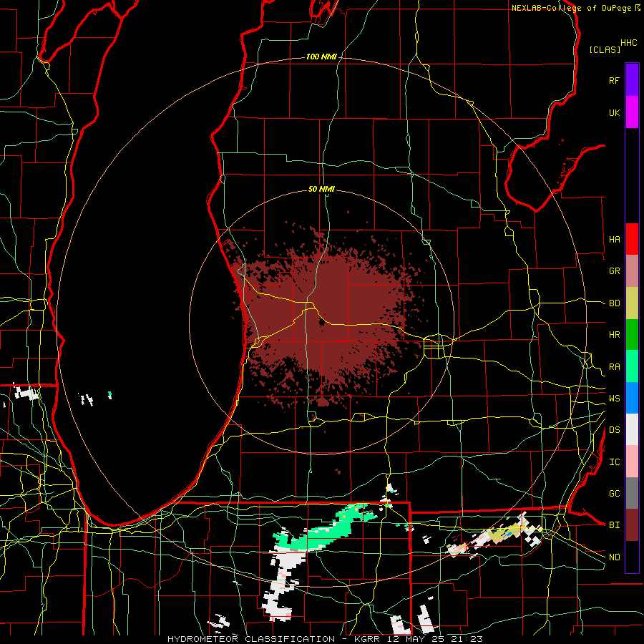Click the BD legend label

[x=614, y=303]
